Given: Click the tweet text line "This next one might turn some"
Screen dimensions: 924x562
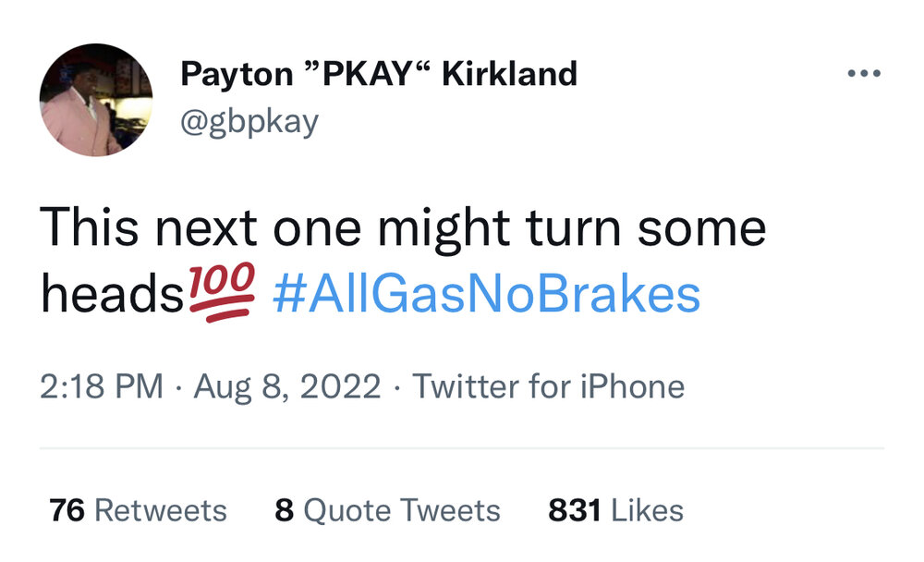Looking at the screenshot, I should 403,227.
